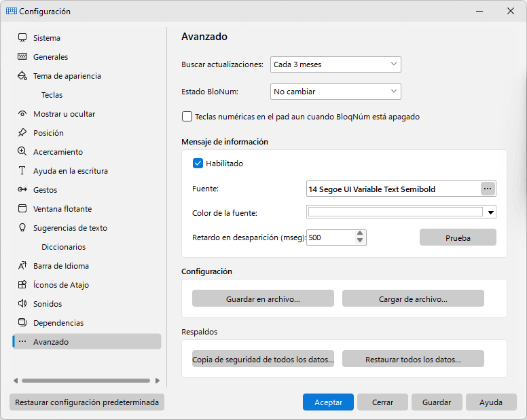Click the sidebar horizontal scrollbar thumb
Screen dimensions: 527x420
[86, 381]
